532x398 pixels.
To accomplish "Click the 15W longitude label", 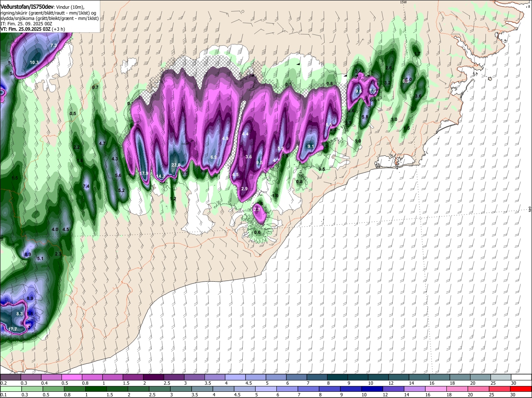I will [x=403, y=2].
